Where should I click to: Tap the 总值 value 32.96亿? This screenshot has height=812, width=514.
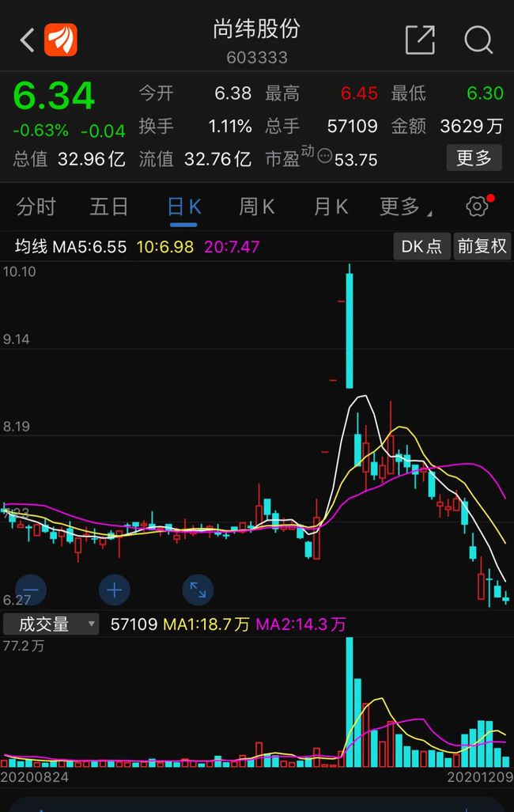[x=92, y=158]
